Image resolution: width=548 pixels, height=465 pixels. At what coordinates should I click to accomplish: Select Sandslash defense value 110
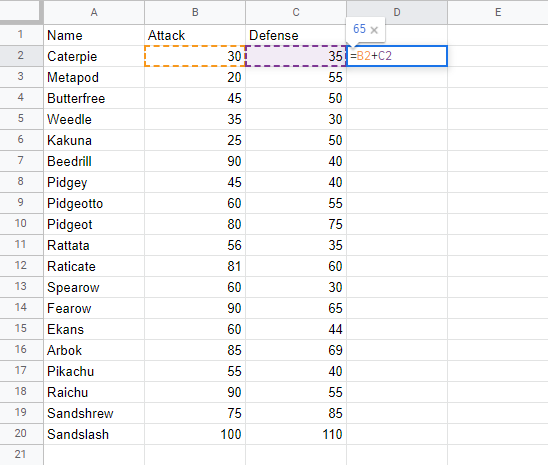(x=296, y=434)
